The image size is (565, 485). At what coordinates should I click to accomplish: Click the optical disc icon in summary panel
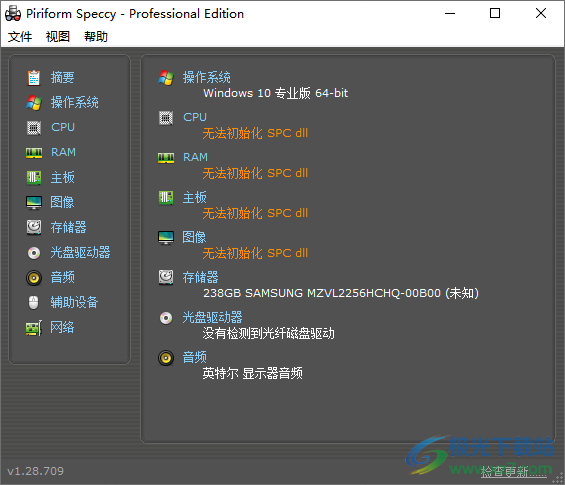(166, 318)
